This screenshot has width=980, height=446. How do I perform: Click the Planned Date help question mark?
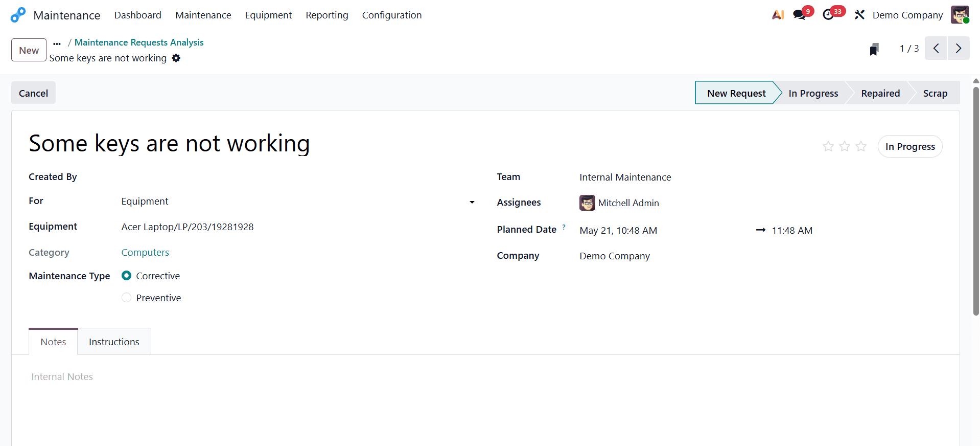pos(564,227)
